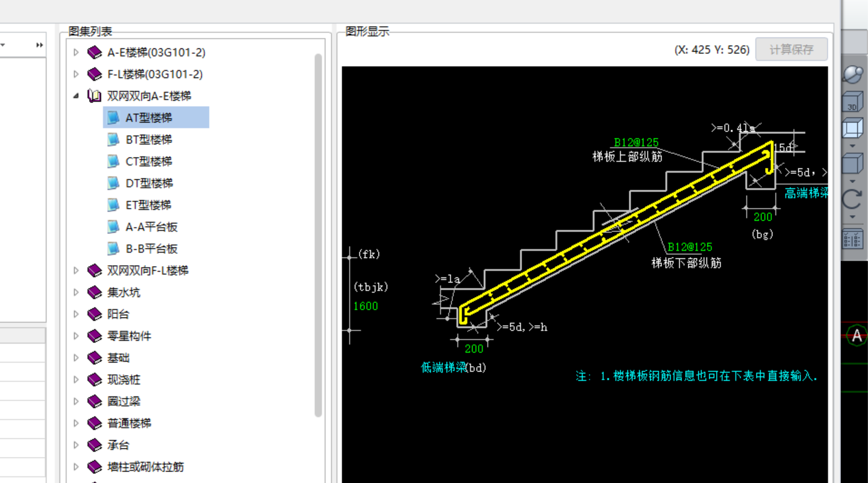Click the book icon beside 双网双向F-L楼梯
This screenshot has height=483, width=868.
[94, 271]
